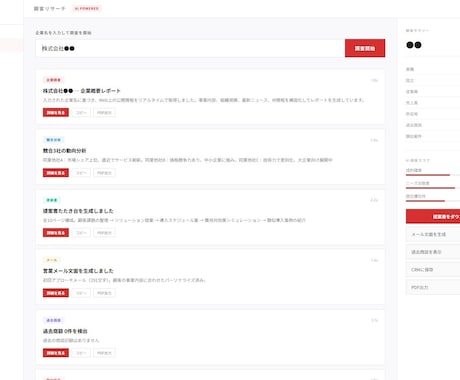Copy the 営業メール文面 card text
The height and width of the screenshot is (380, 460).
tap(81, 293)
